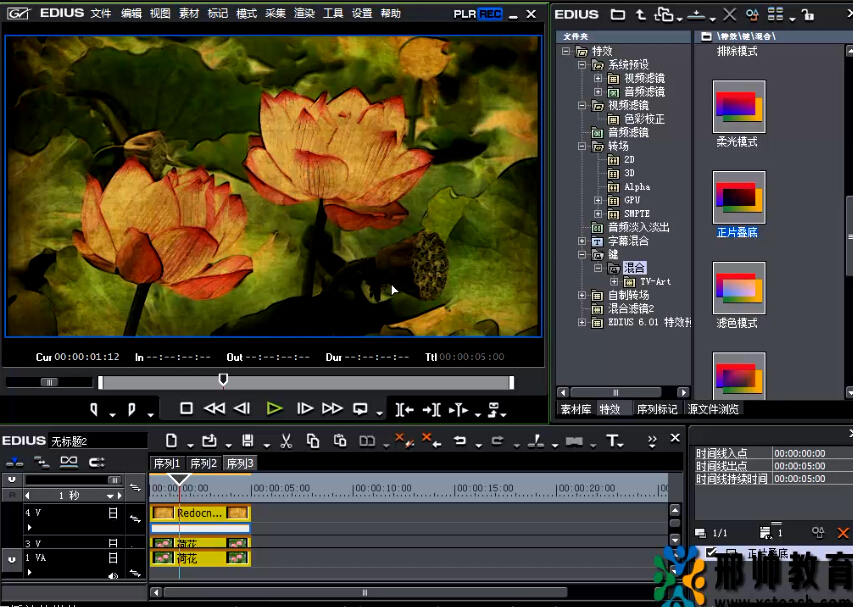Click the Set In point icon
Screen dimensions: 853x607
click(95, 409)
